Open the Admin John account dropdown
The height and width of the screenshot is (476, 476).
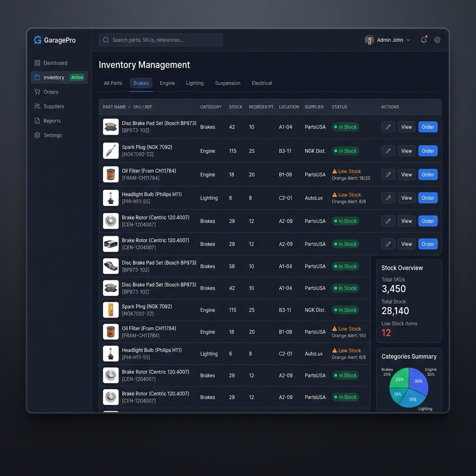click(x=388, y=40)
